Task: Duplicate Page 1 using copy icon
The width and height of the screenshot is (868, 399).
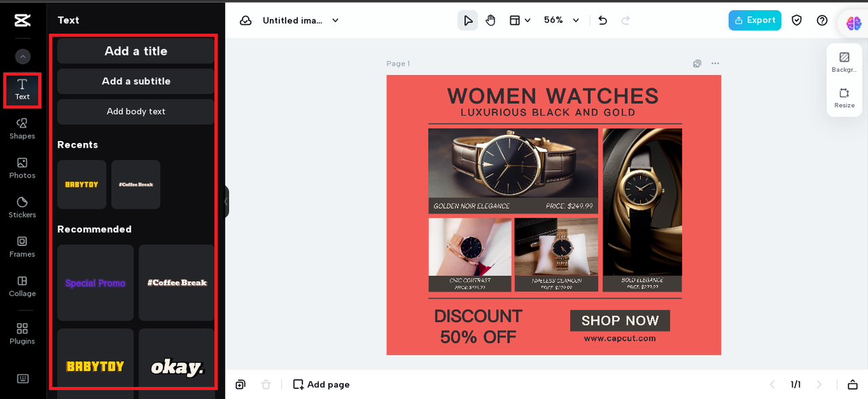Action: click(x=697, y=64)
